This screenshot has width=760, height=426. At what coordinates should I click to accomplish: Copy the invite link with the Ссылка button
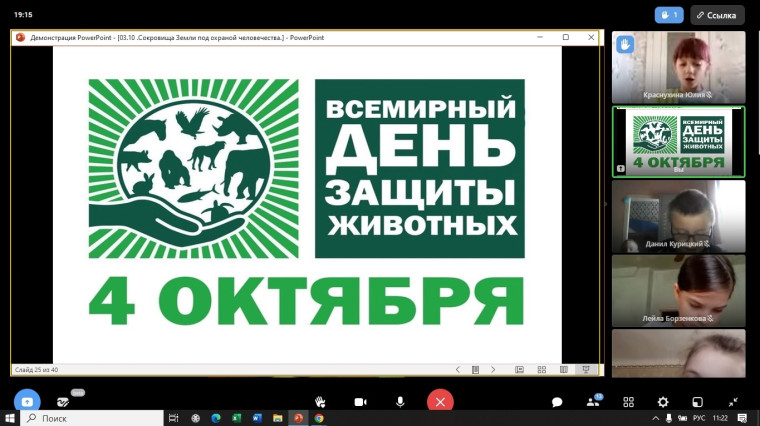[717, 15]
